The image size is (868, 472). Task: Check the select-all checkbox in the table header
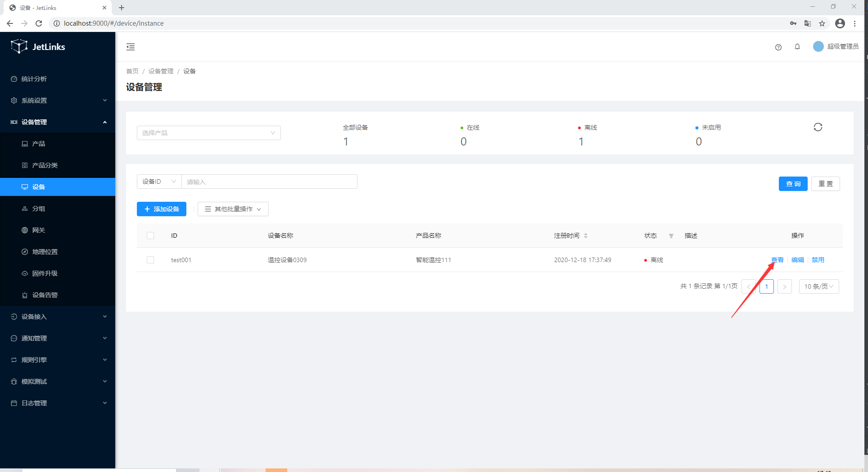[x=150, y=236]
